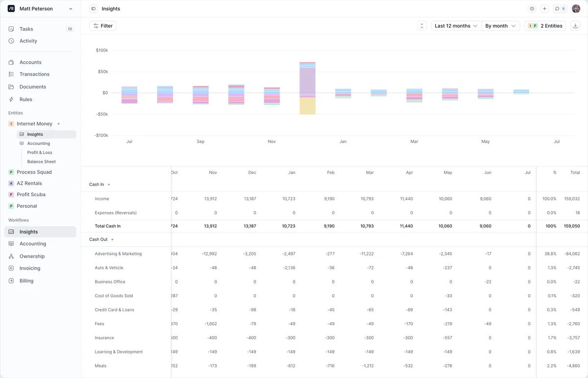Click the Business Office row label
Viewport: 588px width, 378px height.
click(110, 282)
